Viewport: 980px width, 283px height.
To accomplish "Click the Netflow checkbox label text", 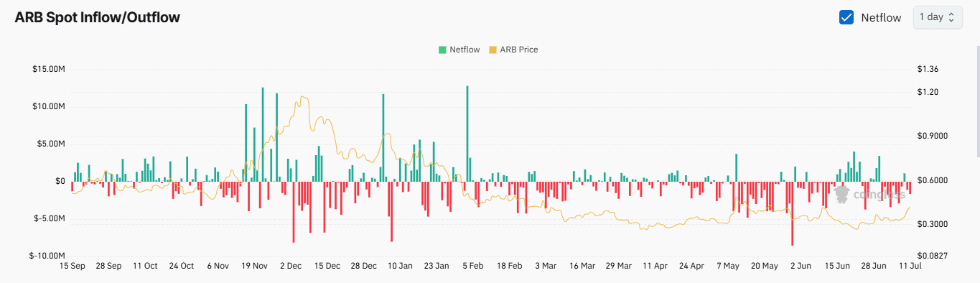I will (881, 17).
